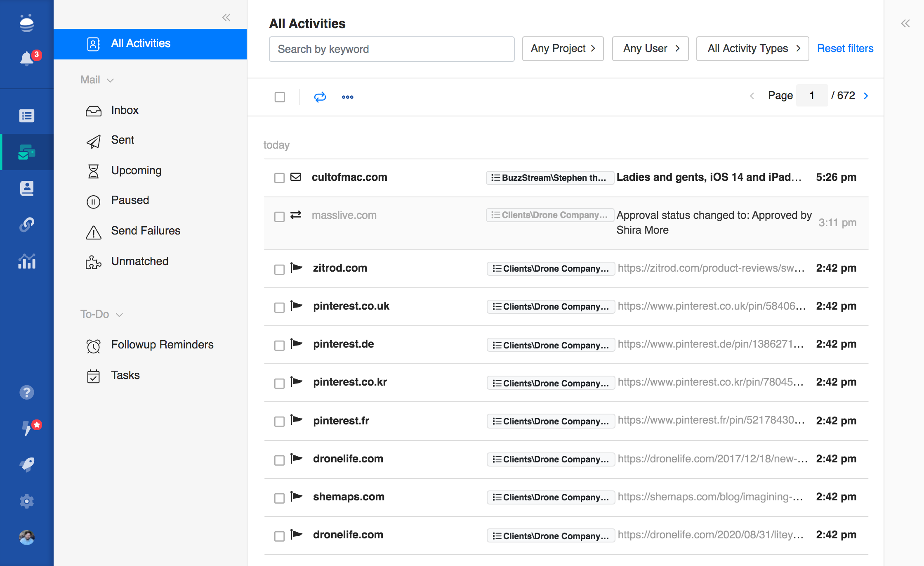This screenshot has width=924, height=566.
Task: Open the Any Project filter dropdown
Action: point(563,49)
